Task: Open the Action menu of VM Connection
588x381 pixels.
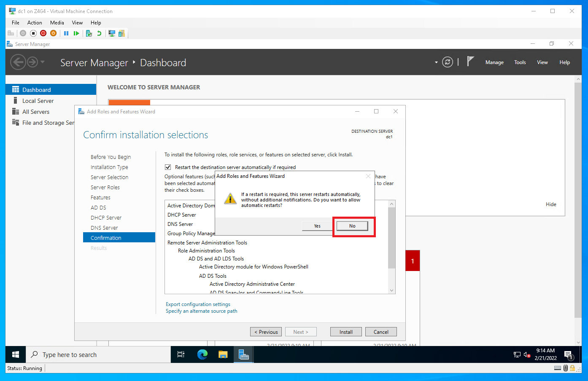Action: tap(35, 23)
